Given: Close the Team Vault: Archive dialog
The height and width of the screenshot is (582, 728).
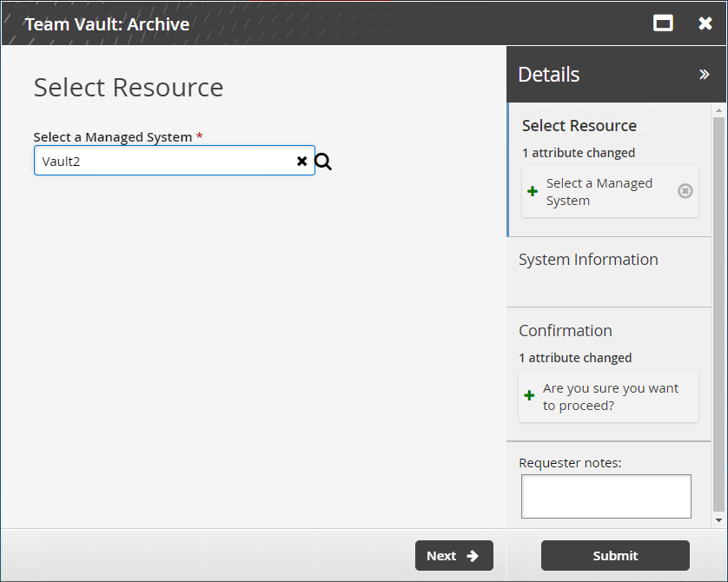Looking at the screenshot, I should coord(705,23).
